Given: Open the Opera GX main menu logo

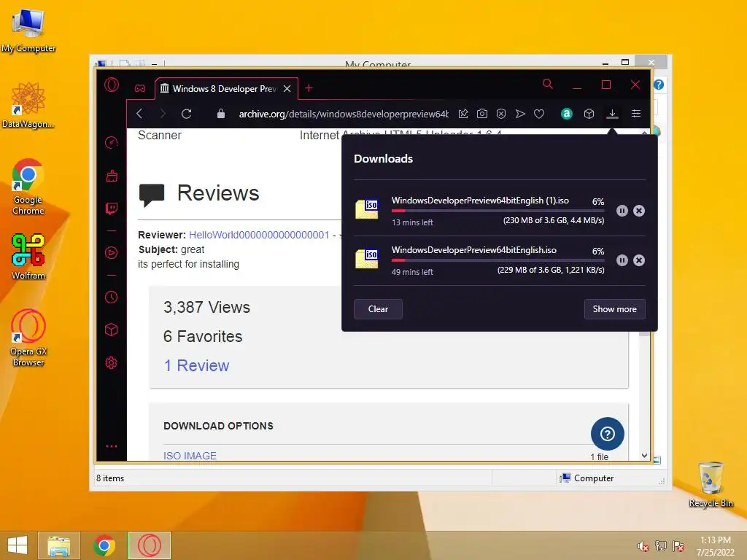Looking at the screenshot, I should pos(112,85).
